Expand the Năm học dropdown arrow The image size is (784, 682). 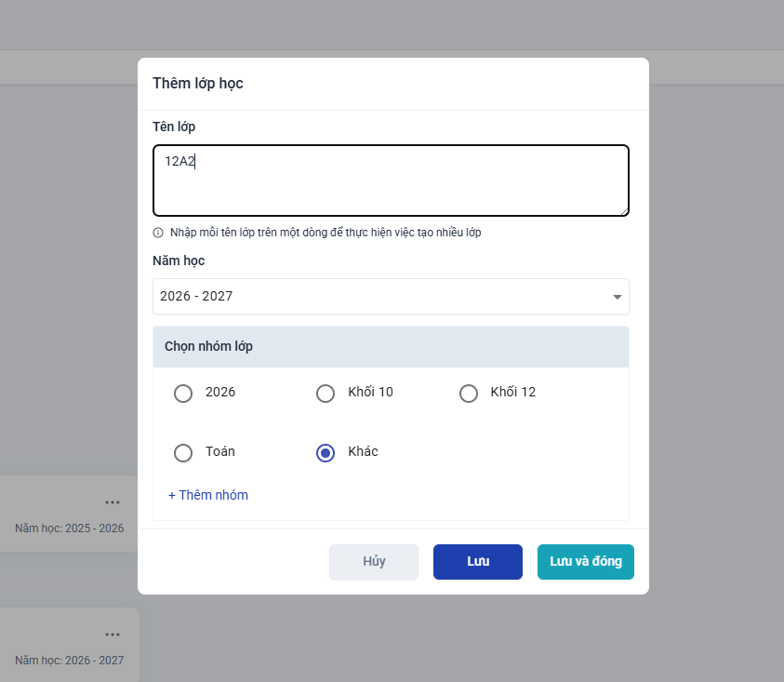click(617, 297)
